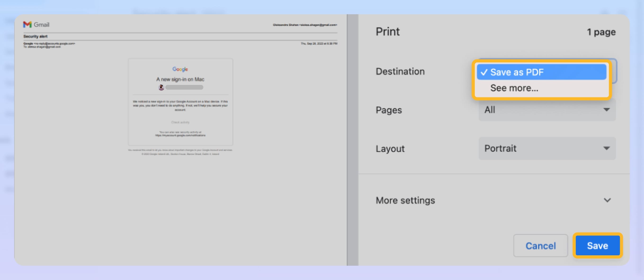Click the 1 page count label

pos(601,32)
